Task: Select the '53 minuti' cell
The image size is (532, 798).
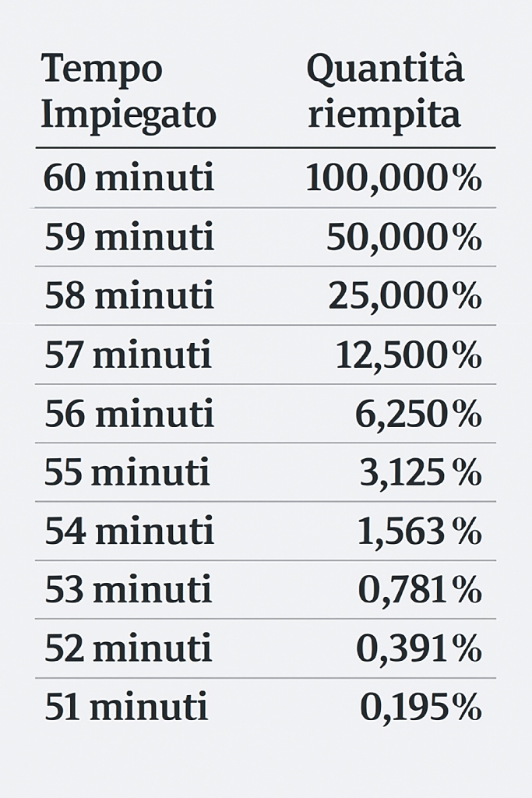Action: [x=129, y=591]
